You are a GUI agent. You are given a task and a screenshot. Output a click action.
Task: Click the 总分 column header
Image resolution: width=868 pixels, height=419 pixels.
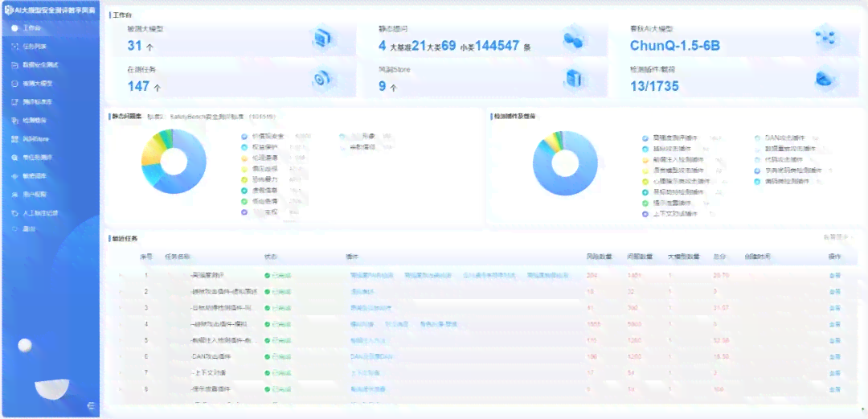coord(719,257)
